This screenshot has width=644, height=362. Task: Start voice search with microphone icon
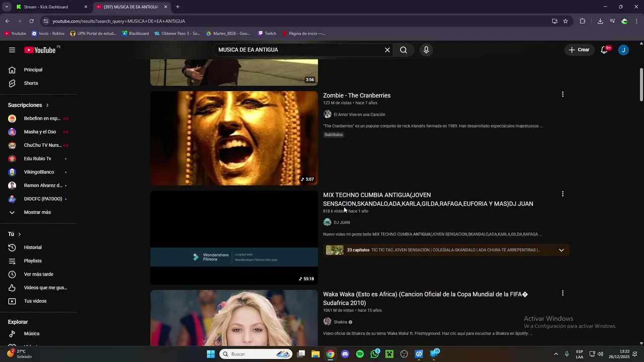tap(426, 50)
